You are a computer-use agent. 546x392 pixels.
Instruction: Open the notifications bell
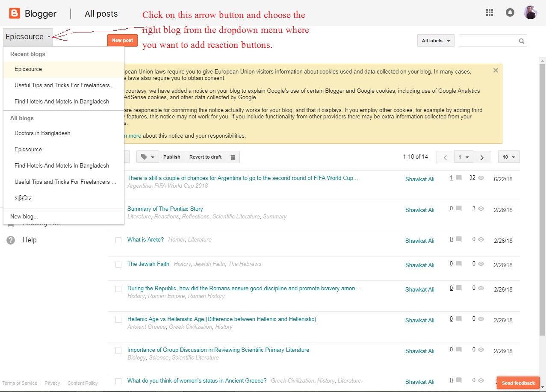510,12
